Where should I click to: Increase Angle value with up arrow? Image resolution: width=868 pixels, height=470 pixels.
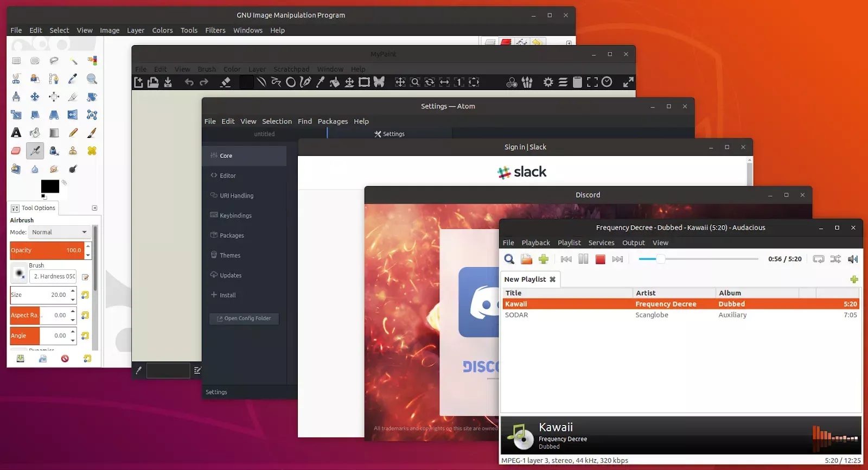point(73,332)
